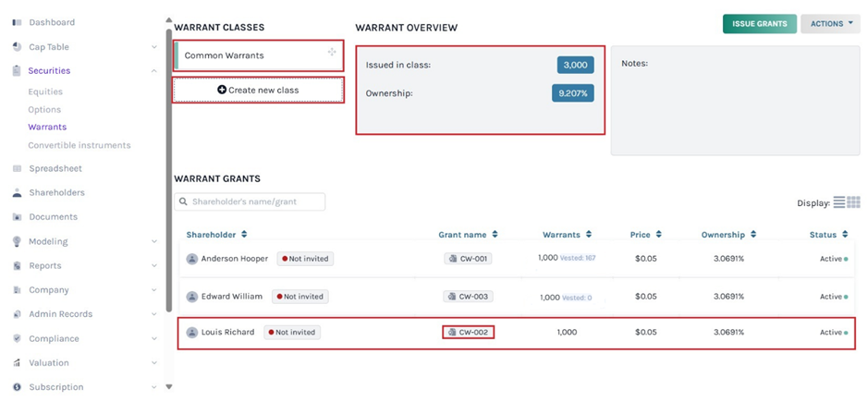Go to Options under Securities
The width and height of the screenshot is (868, 402).
pyautogui.click(x=44, y=110)
